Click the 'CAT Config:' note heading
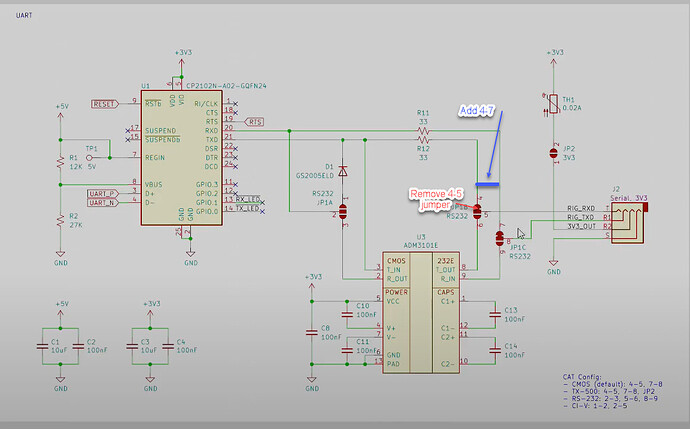Image resolution: width=690 pixels, height=429 pixels. coord(582,377)
